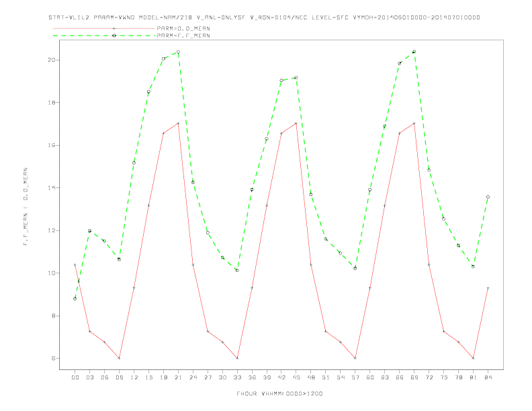Click x-axis forecast hour label 24
The width and height of the screenshot is (532, 411).
point(193,377)
